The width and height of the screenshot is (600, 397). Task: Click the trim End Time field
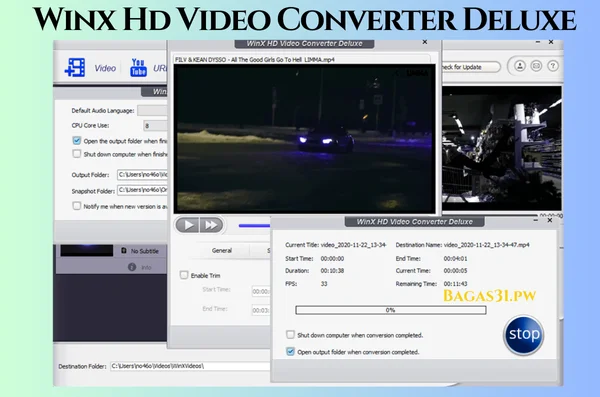(261, 310)
